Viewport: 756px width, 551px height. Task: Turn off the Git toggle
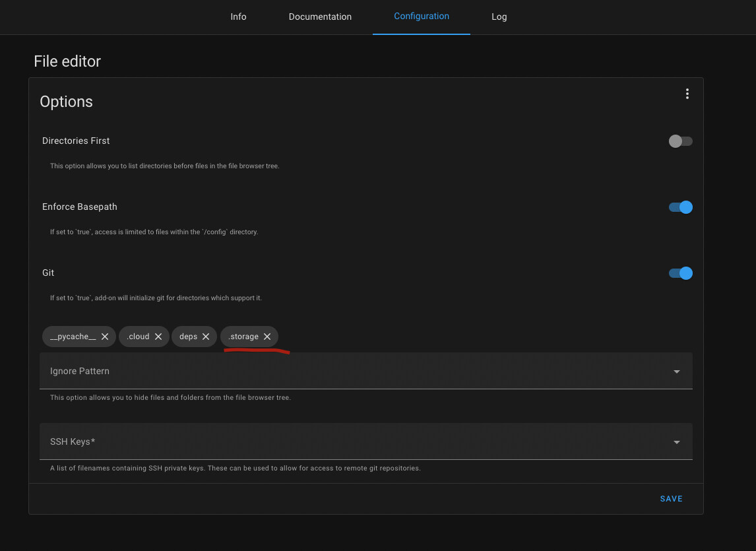680,273
